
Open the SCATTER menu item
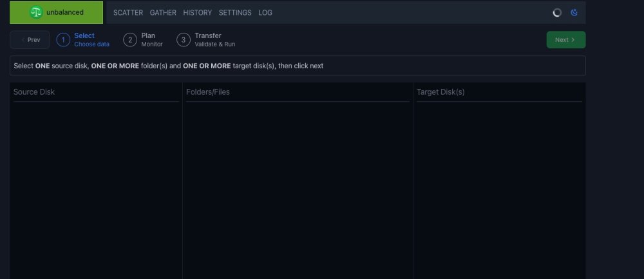click(x=128, y=13)
